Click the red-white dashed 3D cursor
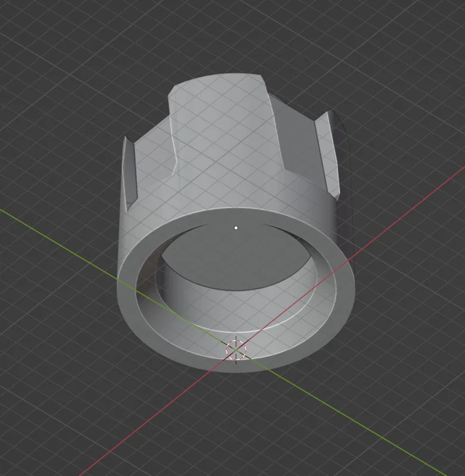This screenshot has height=476, width=465. click(236, 350)
